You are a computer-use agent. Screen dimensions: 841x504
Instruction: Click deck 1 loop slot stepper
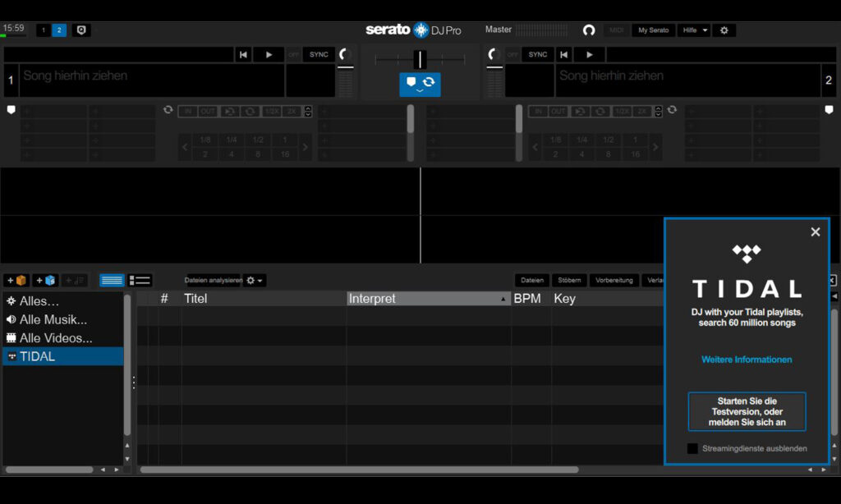tap(308, 112)
